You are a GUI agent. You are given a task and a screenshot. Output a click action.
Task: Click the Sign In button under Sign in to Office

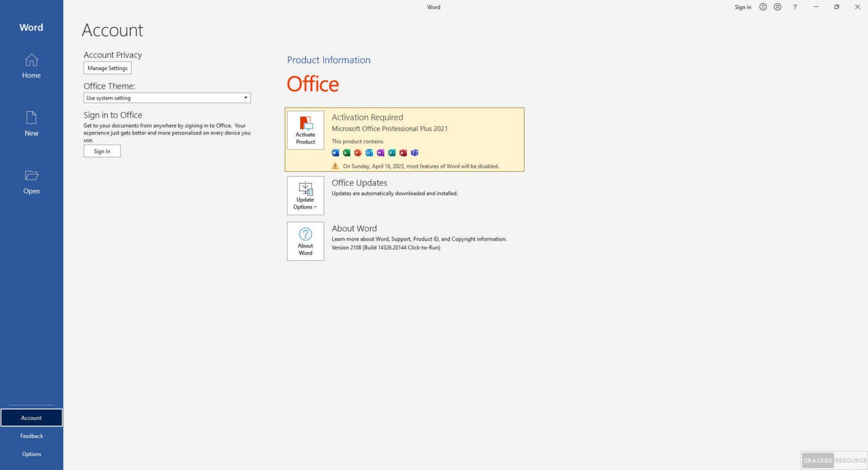pos(102,151)
